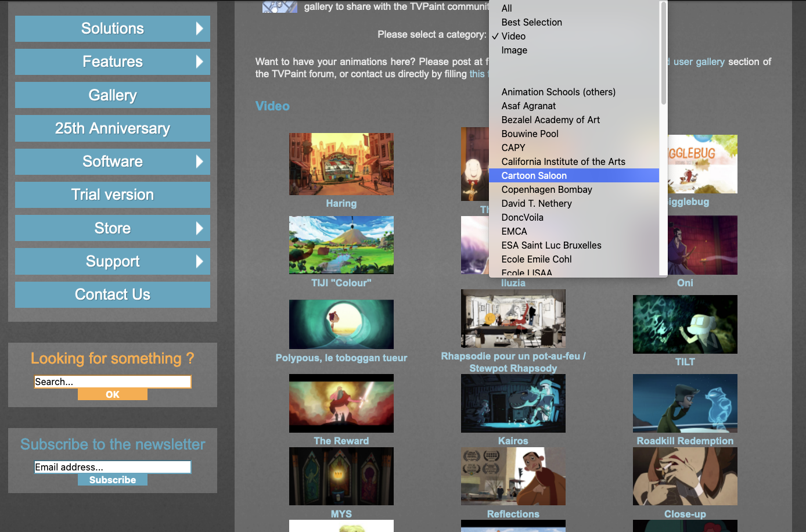Screen dimensions: 806x532
Task: Choose EMCA option
Action: (574, 231)
